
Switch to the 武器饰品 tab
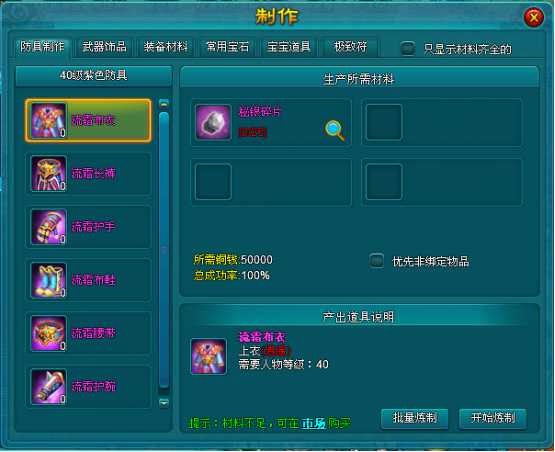[104, 47]
